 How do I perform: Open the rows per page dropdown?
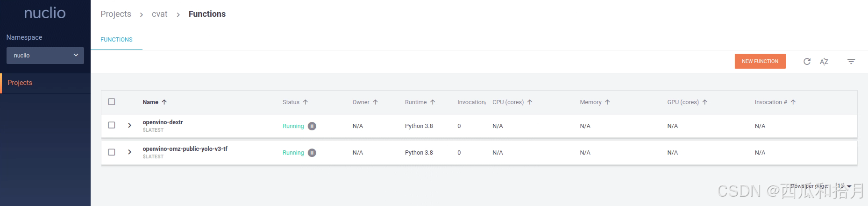click(845, 186)
